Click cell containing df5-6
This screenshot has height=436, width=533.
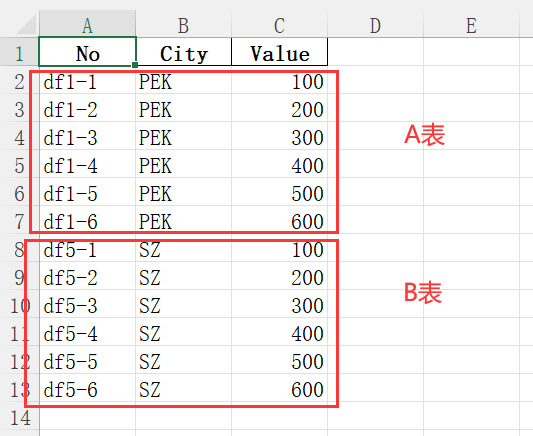(87, 388)
